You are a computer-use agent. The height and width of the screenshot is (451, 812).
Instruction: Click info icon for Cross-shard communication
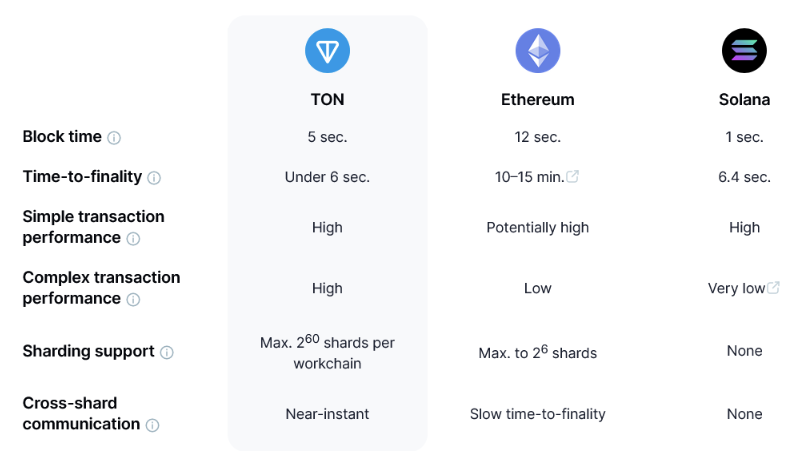tap(152, 425)
